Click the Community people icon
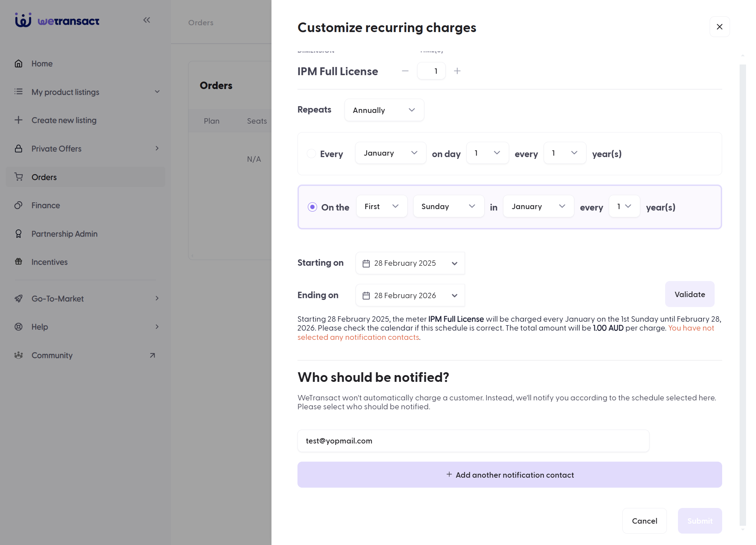This screenshot has width=756, height=545. tap(19, 355)
